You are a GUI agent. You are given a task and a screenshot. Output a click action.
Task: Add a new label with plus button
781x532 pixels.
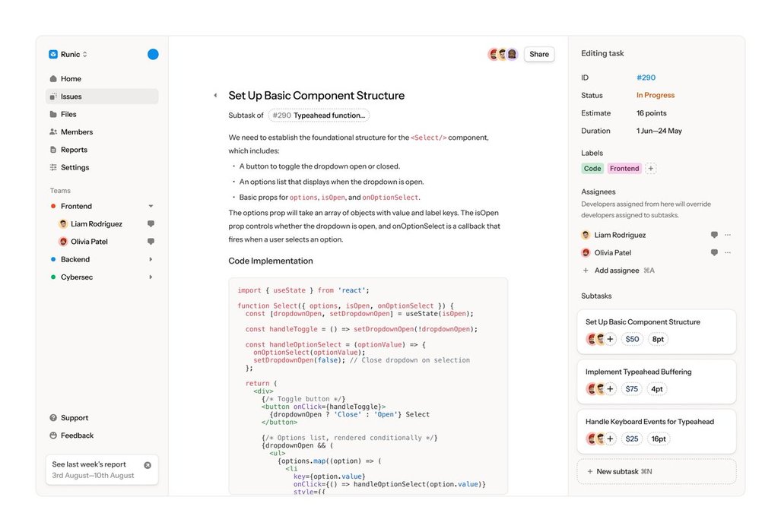click(x=651, y=169)
